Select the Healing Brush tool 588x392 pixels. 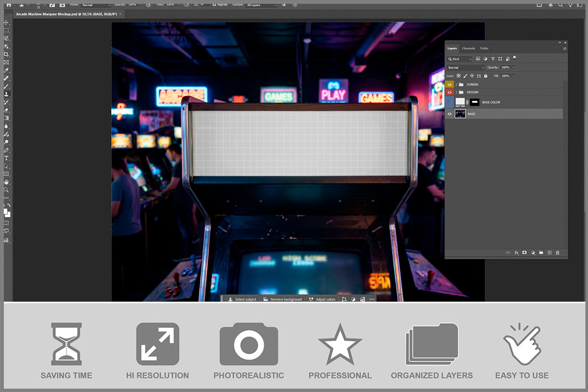tap(7, 78)
